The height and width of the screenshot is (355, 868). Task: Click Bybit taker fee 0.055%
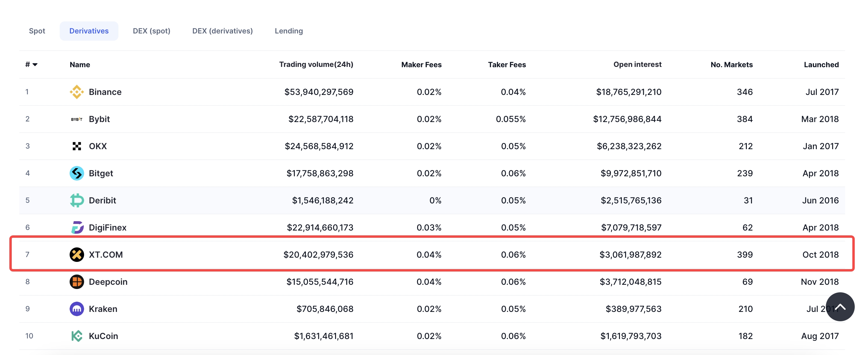click(511, 119)
